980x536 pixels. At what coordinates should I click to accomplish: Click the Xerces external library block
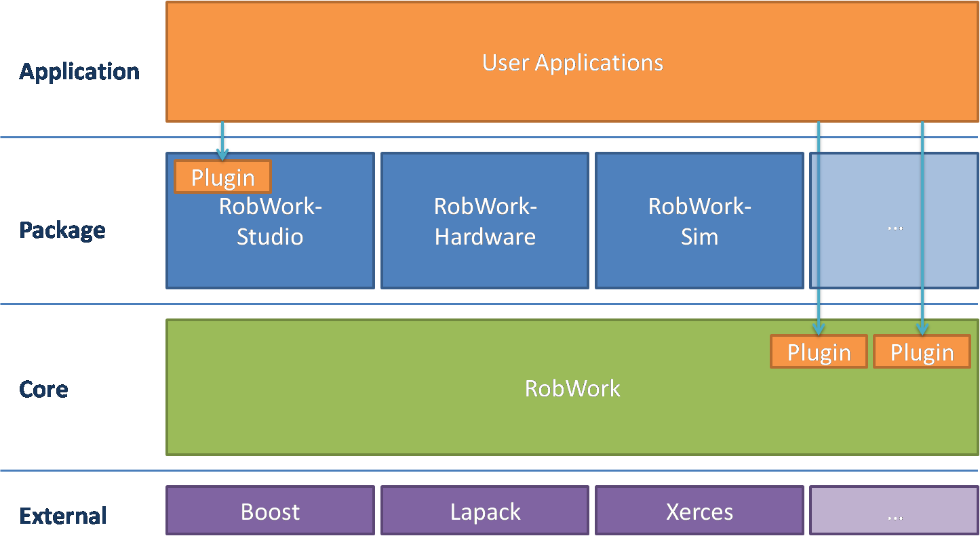[x=699, y=511]
